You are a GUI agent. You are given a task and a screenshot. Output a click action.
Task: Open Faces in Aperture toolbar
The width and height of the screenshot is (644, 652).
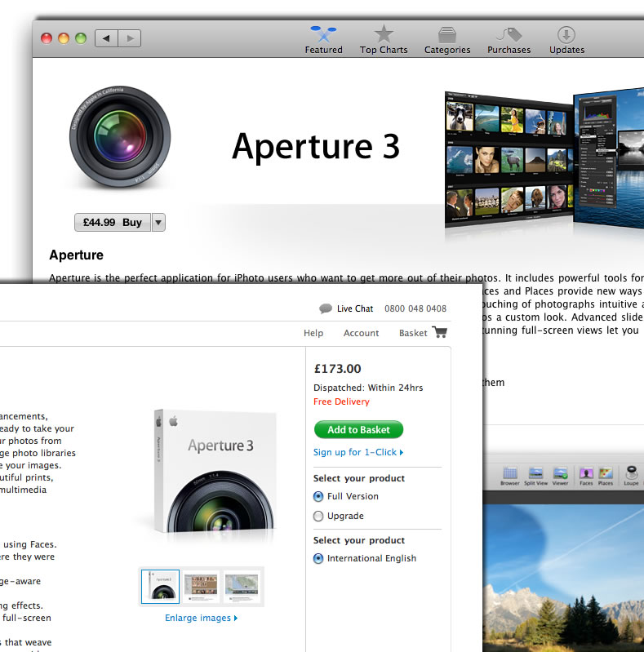(x=586, y=476)
